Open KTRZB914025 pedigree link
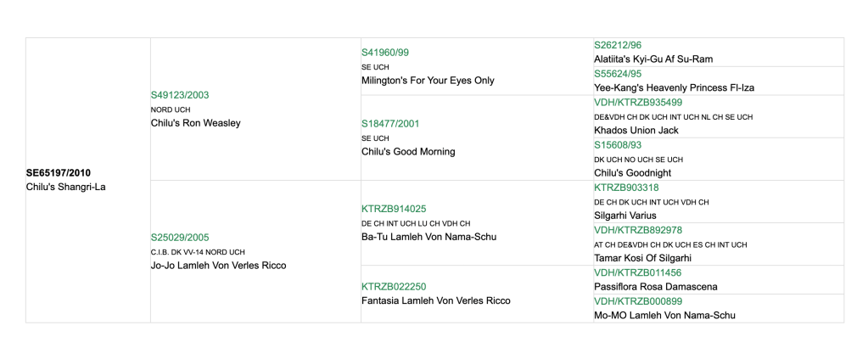The width and height of the screenshot is (868, 359). click(x=394, y=209)
